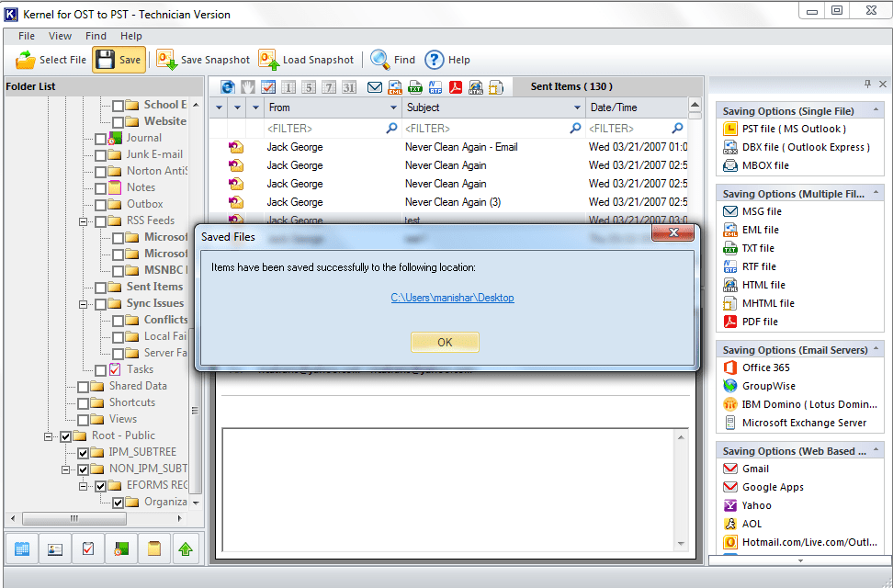Click the RTF icon in the list toolbar

point(435,87)
